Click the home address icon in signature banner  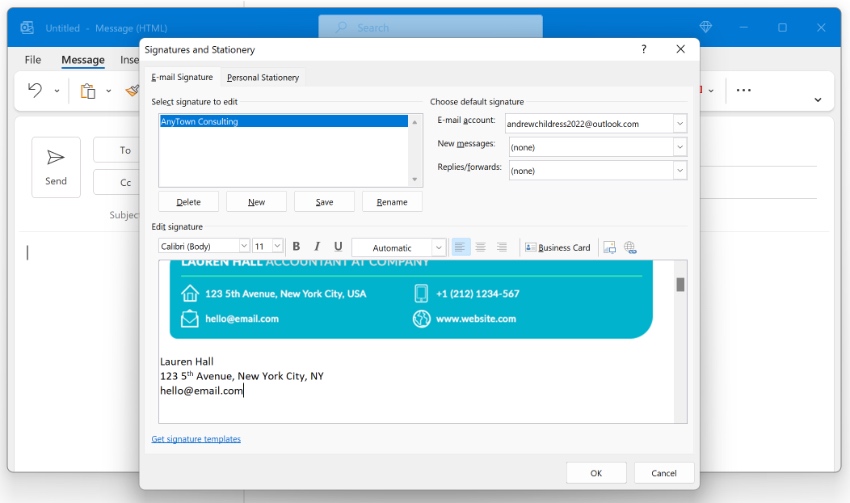tap(190, 293)
